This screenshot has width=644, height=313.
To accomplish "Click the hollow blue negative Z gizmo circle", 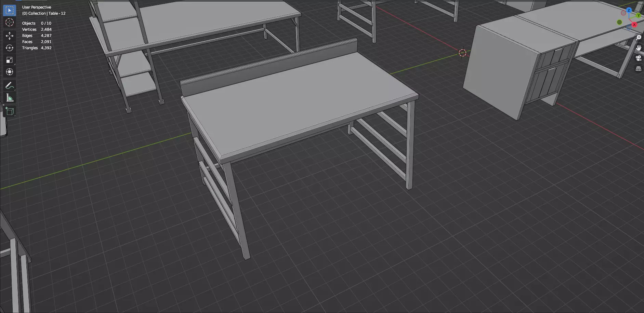I will (629, 28).
